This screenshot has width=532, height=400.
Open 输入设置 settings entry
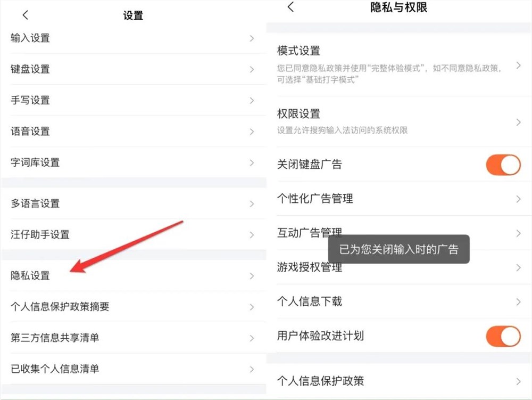click(133, 38)
